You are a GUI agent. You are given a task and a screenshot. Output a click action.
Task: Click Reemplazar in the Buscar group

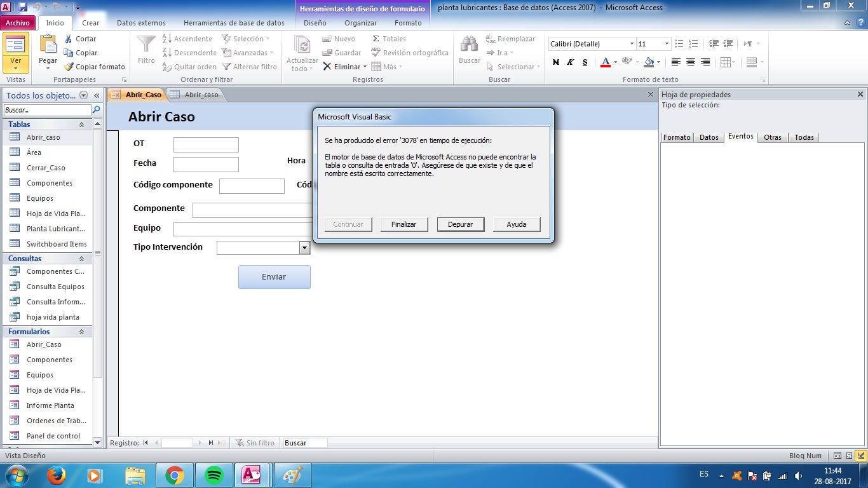pos(510,39)
